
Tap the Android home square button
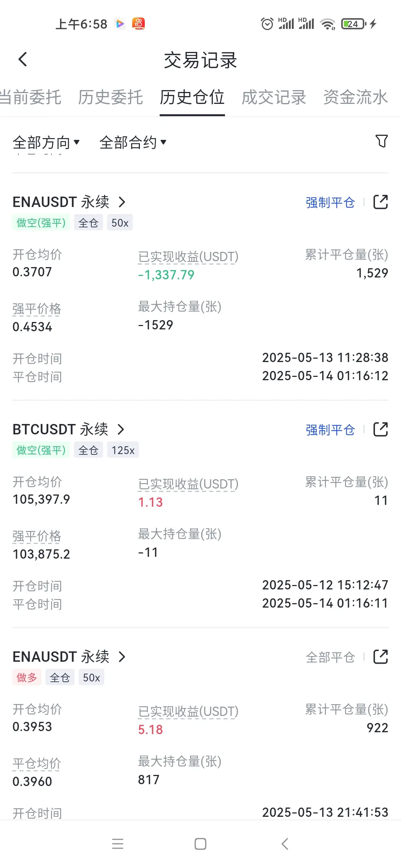tap(200, 844)
